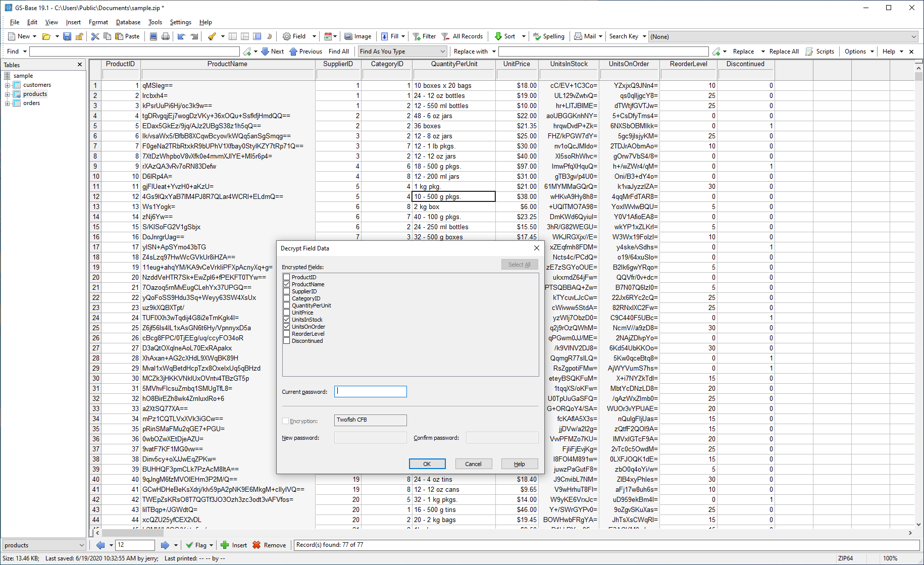Screen dimensions: 924x565
Task: Open the products table selector dropdown at bottom
Action: point(44,545)
